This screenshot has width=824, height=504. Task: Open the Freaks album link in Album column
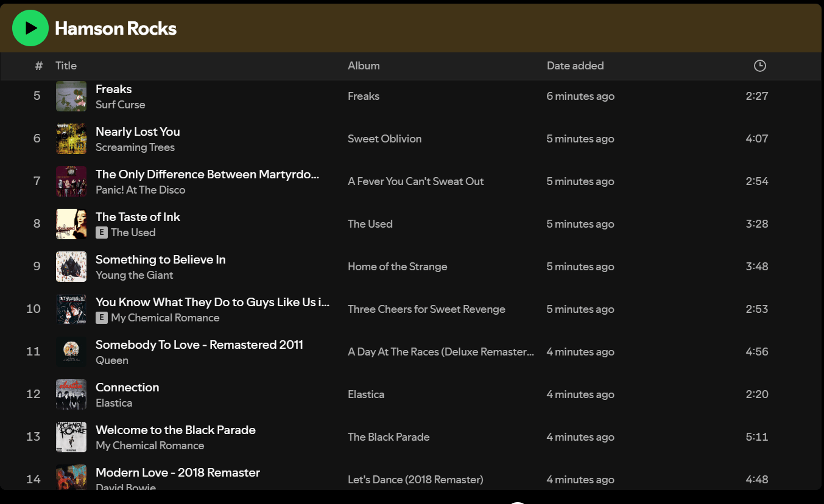364,96
